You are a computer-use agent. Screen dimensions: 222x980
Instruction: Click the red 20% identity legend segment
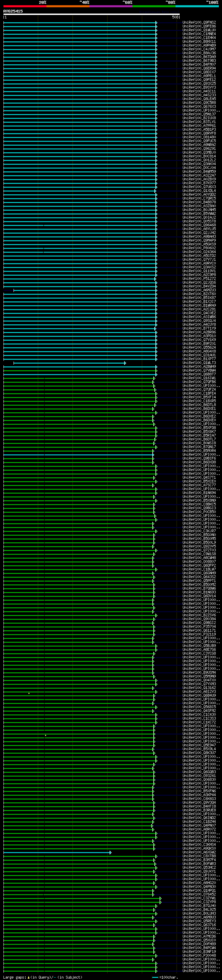pyautogui.click(x=25, y=6)
